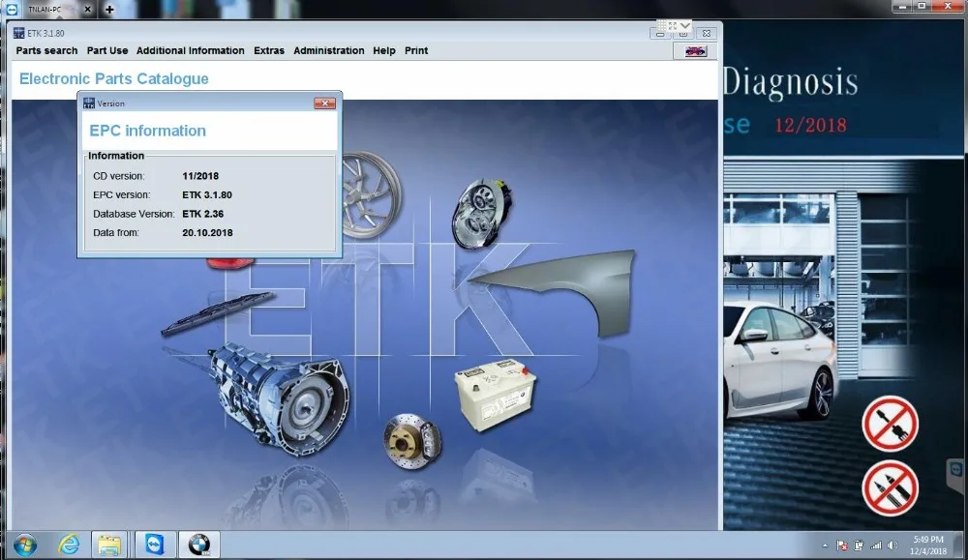Screen dimensions: 968x560
Task: Close the ETK 3.1.80 window
Action: pyautogui.click(x=707, y=33)
